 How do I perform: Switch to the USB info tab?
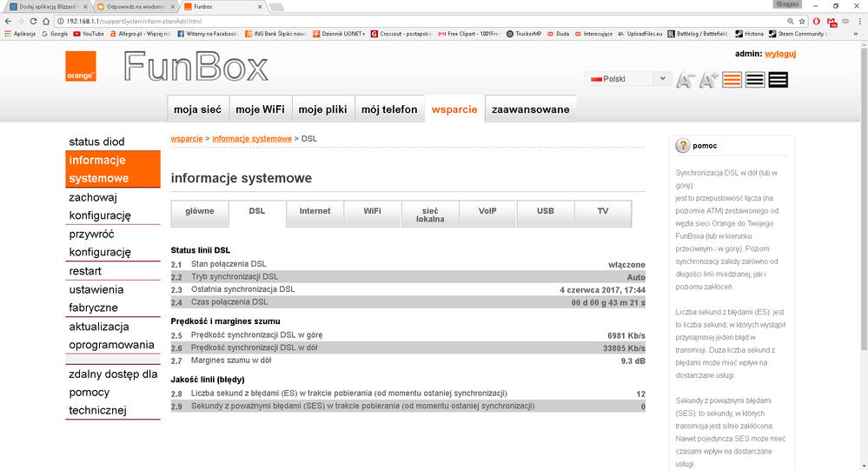pos(546,214)
